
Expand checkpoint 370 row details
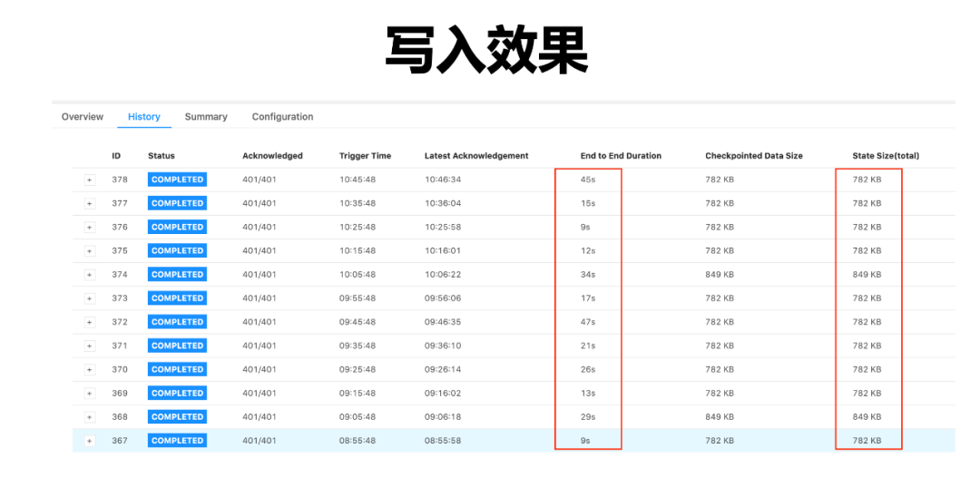coord(89,370)
